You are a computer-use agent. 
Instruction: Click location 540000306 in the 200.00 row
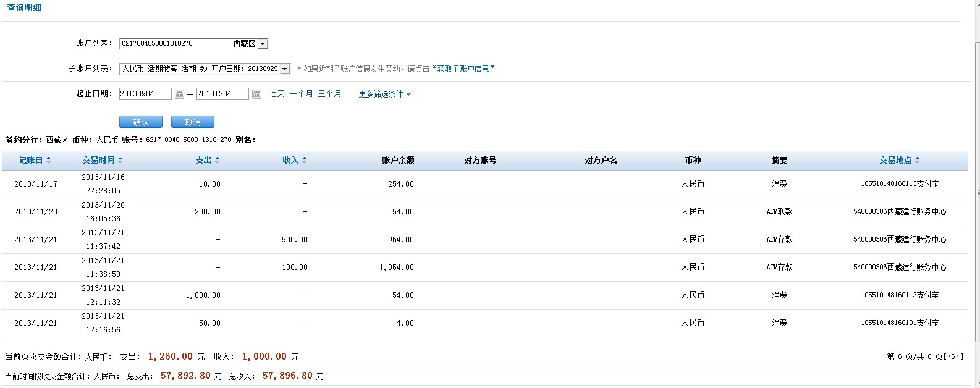pos(900,212)
